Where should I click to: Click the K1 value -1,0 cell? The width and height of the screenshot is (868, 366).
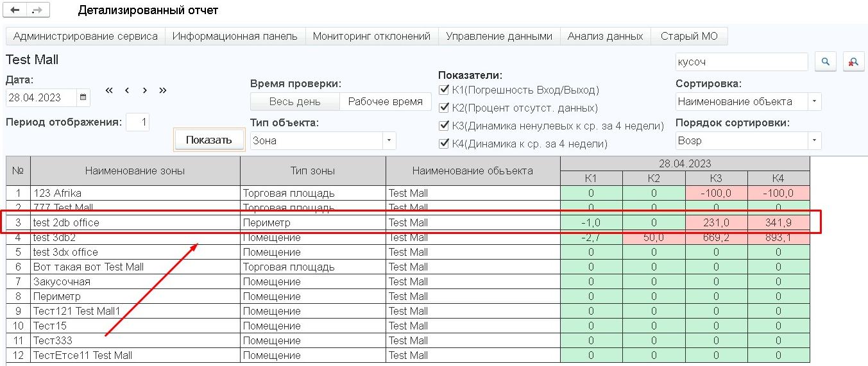pyautogui.click(x=591, y=222)
